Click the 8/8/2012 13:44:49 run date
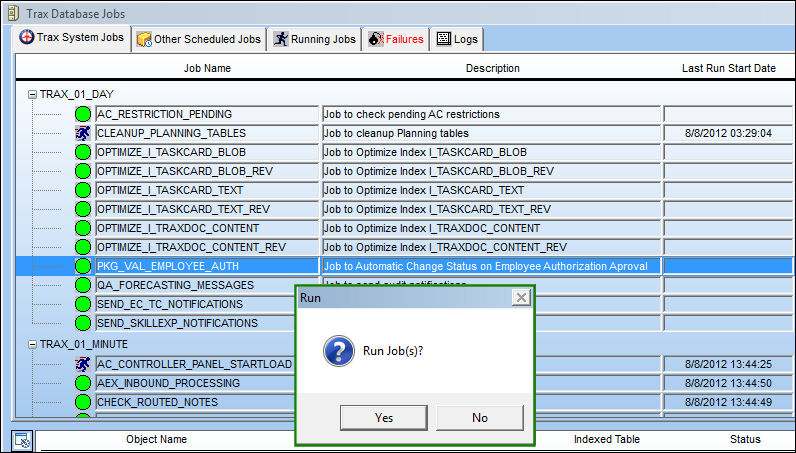Viewport: 796px width, 453px height. [x=728, y=402]
